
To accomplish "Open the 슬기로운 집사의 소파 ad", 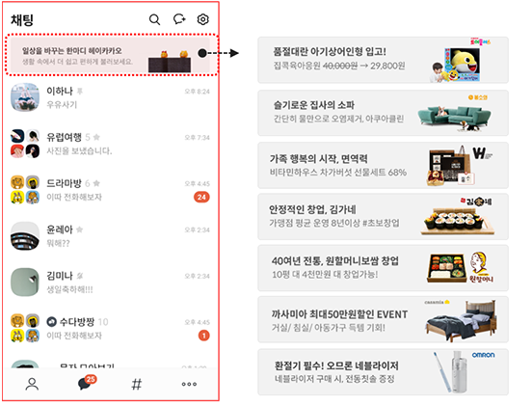I will pos(383,113).
